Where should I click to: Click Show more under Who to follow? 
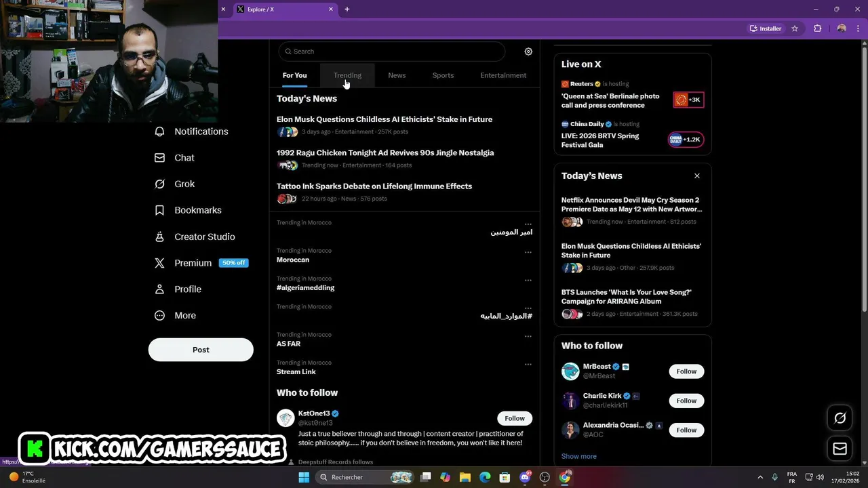[x=578, y=456]
